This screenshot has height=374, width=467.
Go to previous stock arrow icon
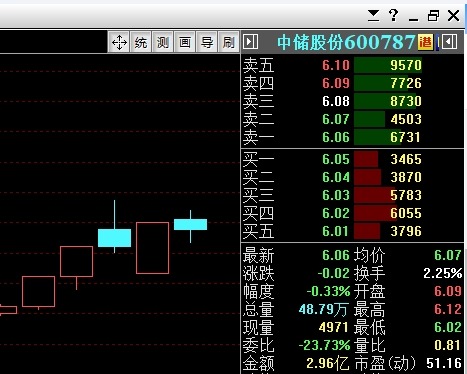[450, 42]
